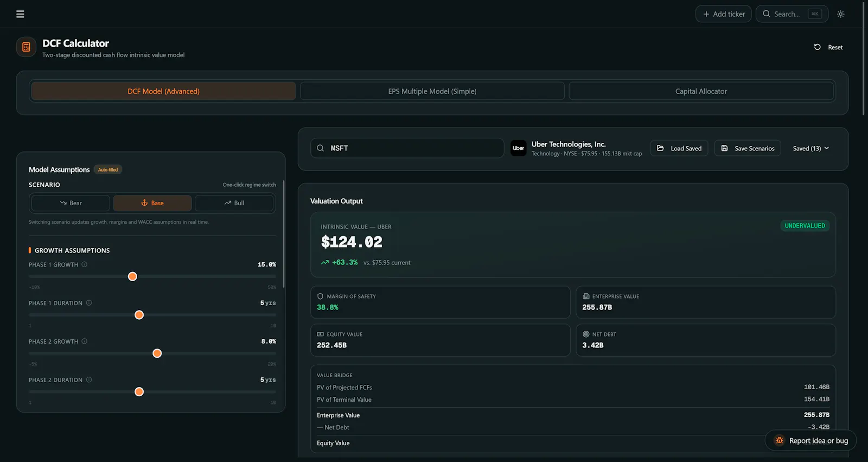Viewport: 868px width, 462px height.
Task: Click the bug icon in Report idea button
Action: (780, 440)
